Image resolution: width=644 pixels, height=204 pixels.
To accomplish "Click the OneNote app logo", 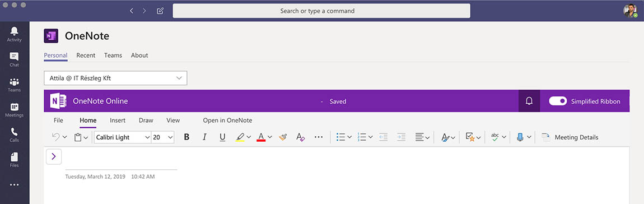I will pyautogui.click(x=51, y=36).
